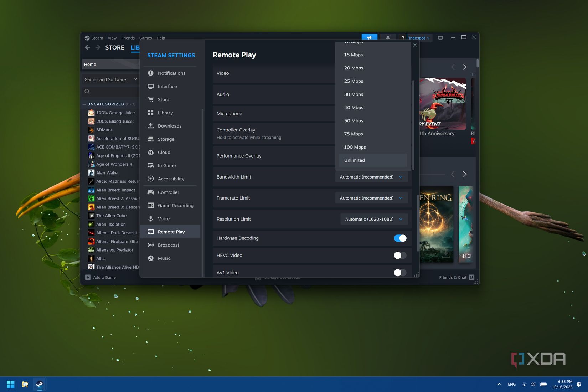The width and height of the screenshot is (588, 392).
Task: Click the Accessibility icon
Action: [x=151, y=179]
